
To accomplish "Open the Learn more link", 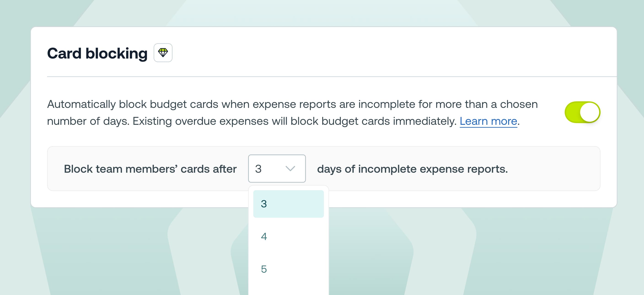I will [x=488, y=121].
